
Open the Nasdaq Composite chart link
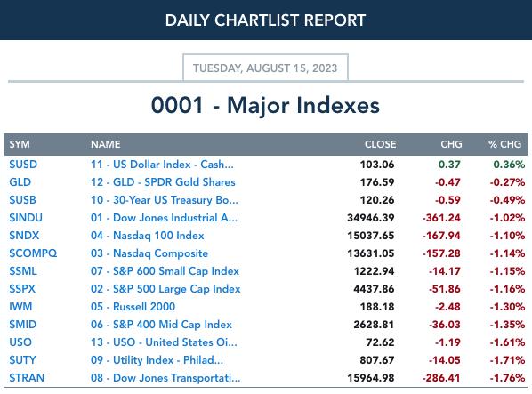point(149,253)
